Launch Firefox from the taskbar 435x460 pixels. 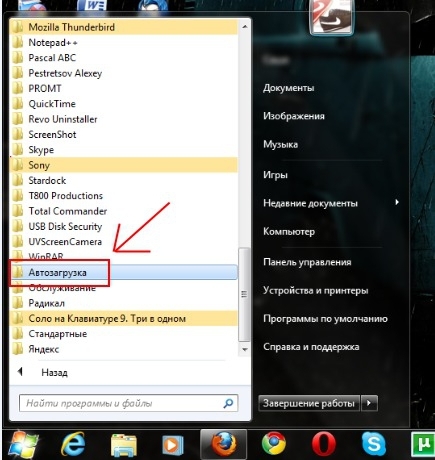pos(223,444)
